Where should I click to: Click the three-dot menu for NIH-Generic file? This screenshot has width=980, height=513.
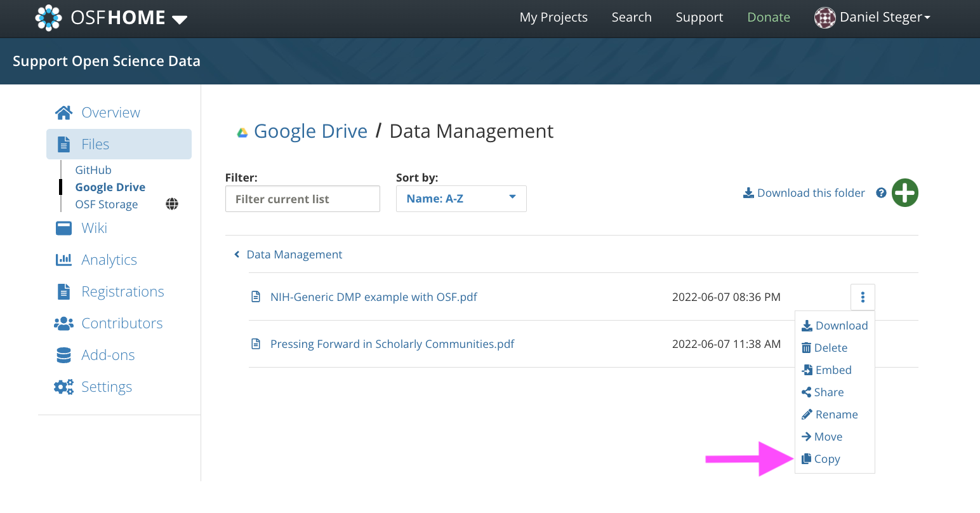pyautogui.click(x=863, y=297)
